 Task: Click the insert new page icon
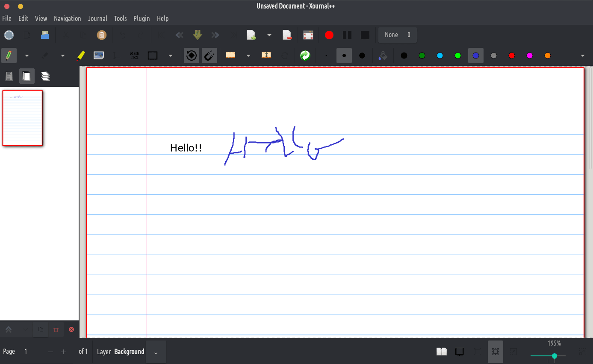(x=251, y=35)
